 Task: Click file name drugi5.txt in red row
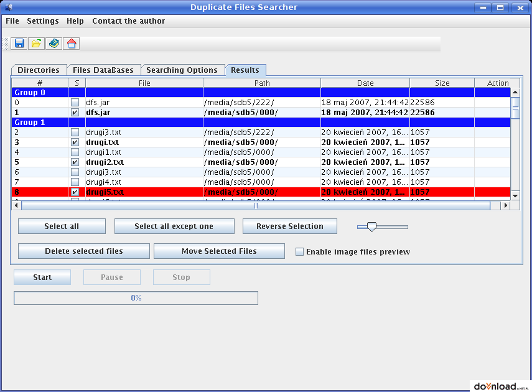[105, 192]
